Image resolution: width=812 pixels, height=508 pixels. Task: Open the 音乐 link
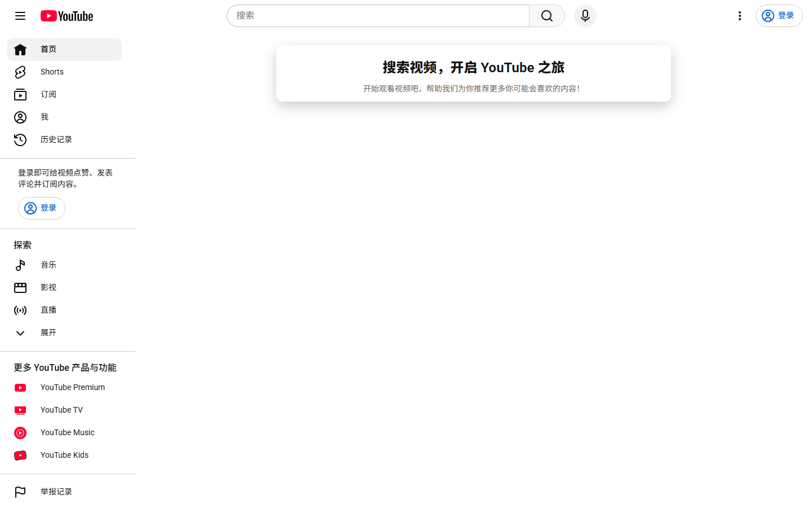[x=48, y=265]
